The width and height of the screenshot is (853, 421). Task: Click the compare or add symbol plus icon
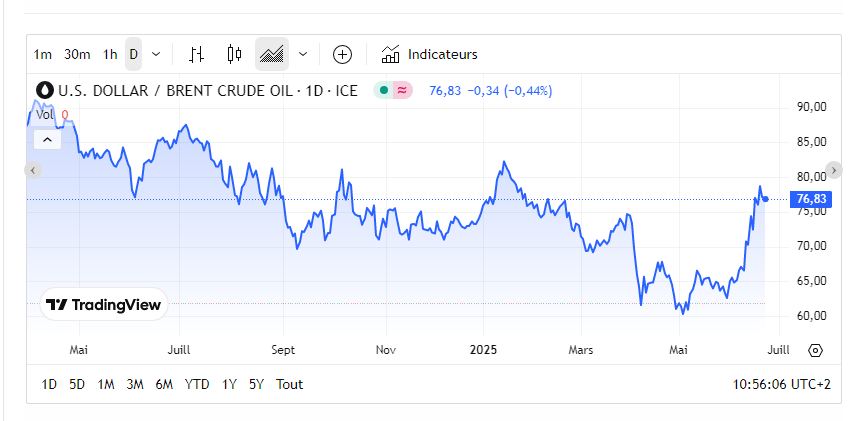342,54
